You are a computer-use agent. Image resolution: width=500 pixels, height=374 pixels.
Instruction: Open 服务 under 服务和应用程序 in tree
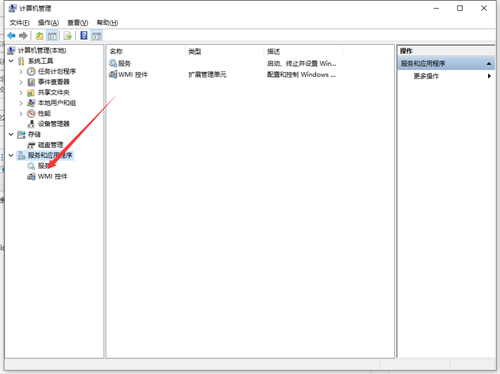44,166
